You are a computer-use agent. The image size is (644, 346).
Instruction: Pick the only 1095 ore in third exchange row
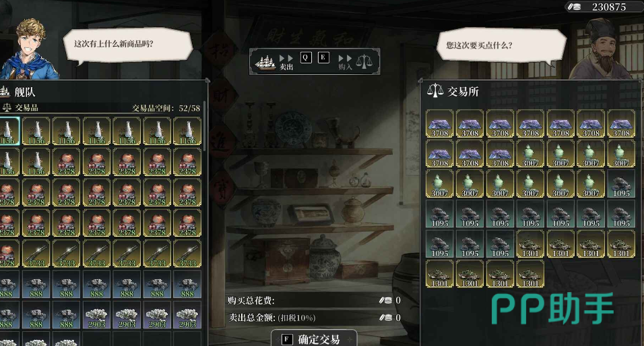coord(621,184)
